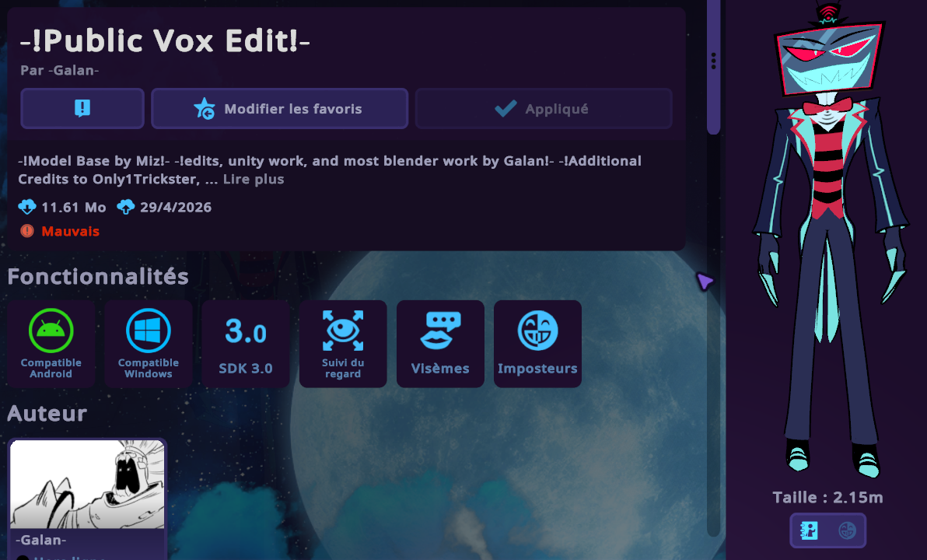The width and height of the screenshot is (927, 560).
Task: Switch preview to the avatar view icon
Action: coord(810,530)
